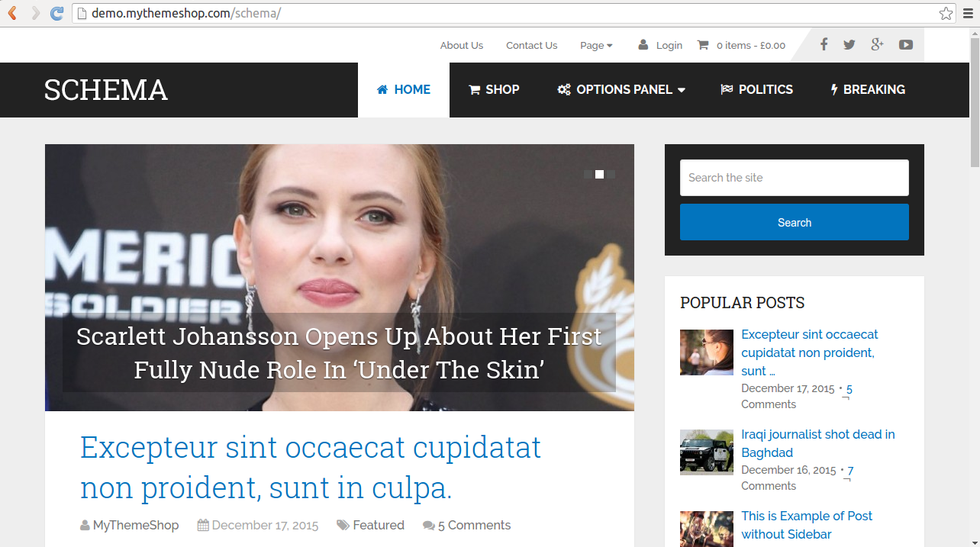The image size is (980, 547).
Task: Open the Excepteur popular post thumbnail
Action: [707, 352]
